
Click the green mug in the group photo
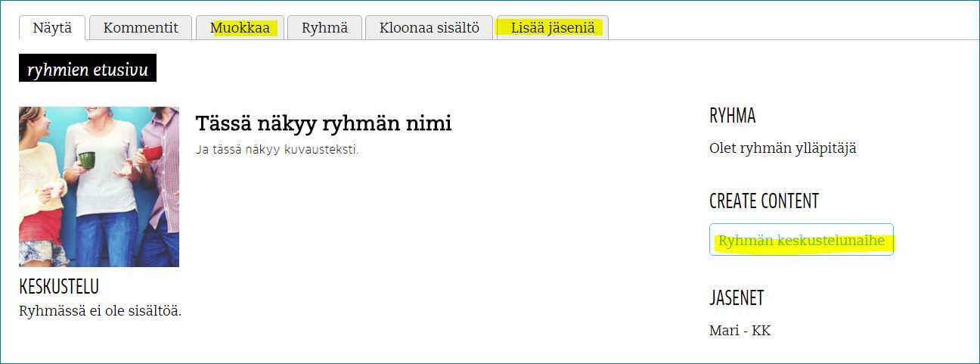(x=87, y=160)
